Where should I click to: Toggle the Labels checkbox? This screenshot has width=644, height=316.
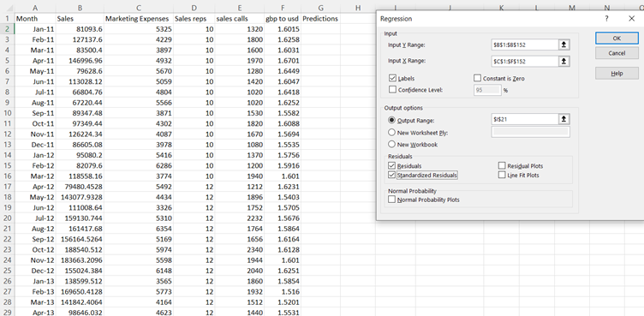[x=392, y=78]
